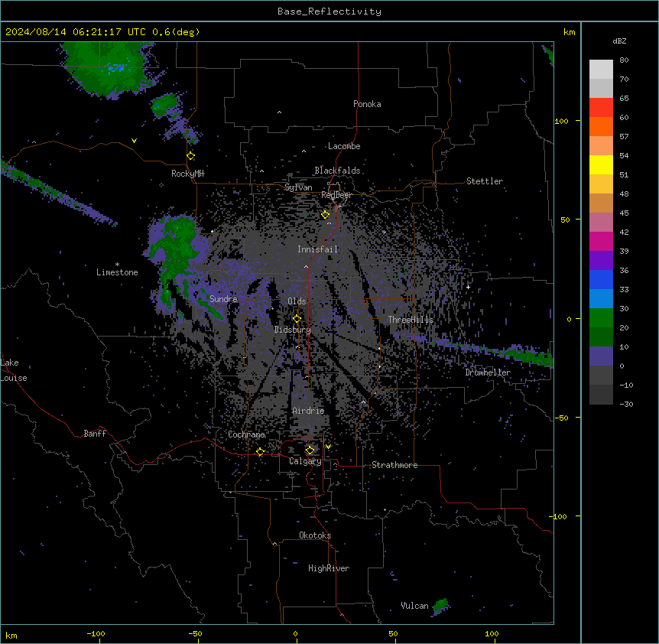Click the Calgary label
This screenshot has width=659, height=644.
click(305, 461)
